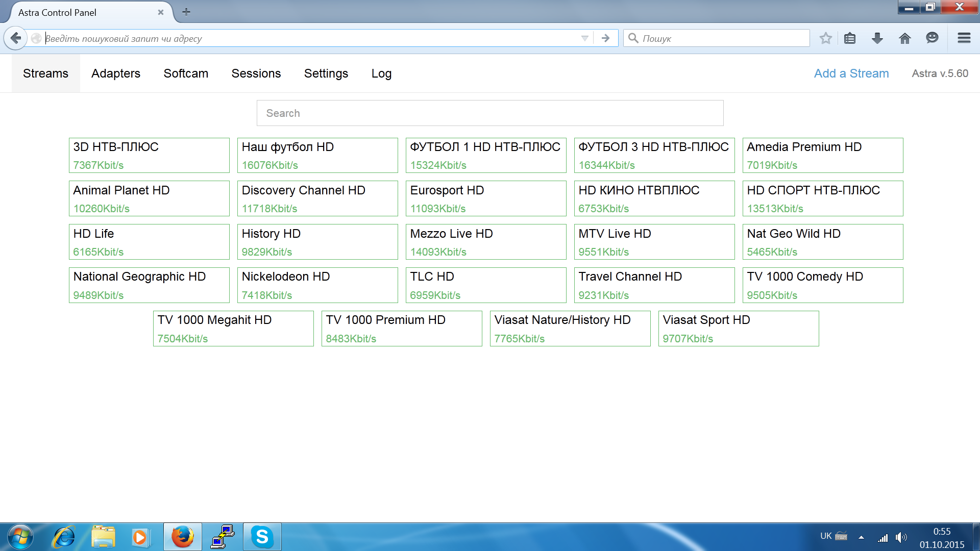Select the Viasat Nature/History HD stream

tap(570, 329)
